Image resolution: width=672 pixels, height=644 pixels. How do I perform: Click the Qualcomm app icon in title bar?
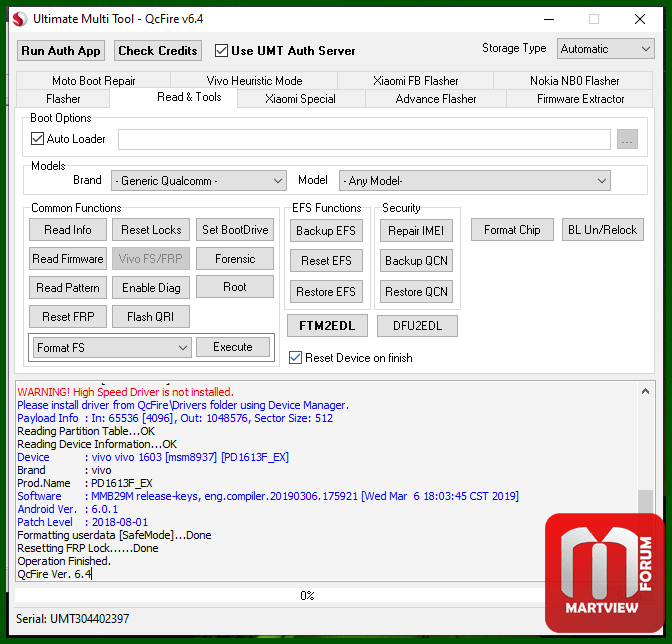click(x=20, y=19)
